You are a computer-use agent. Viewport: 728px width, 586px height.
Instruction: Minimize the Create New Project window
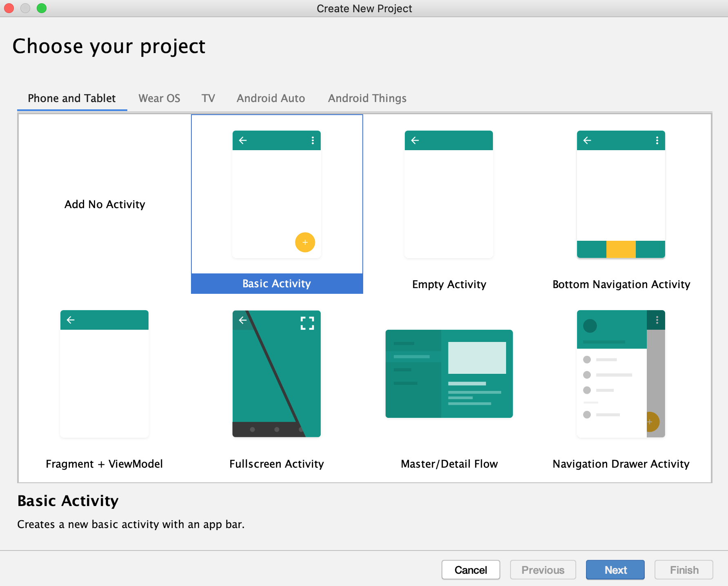[x=25, y=8]
